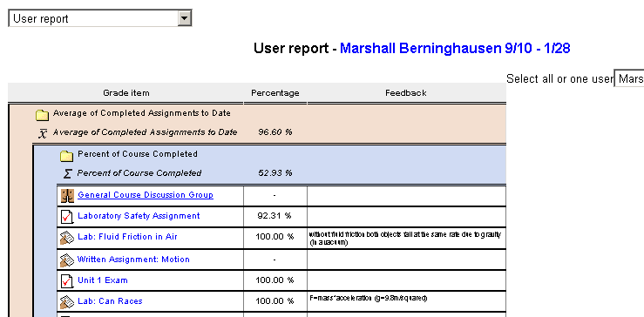
Task: Click assignment icon beside Written Assignment: Motion
Action: pyautogui.click(x=67, y=260)
